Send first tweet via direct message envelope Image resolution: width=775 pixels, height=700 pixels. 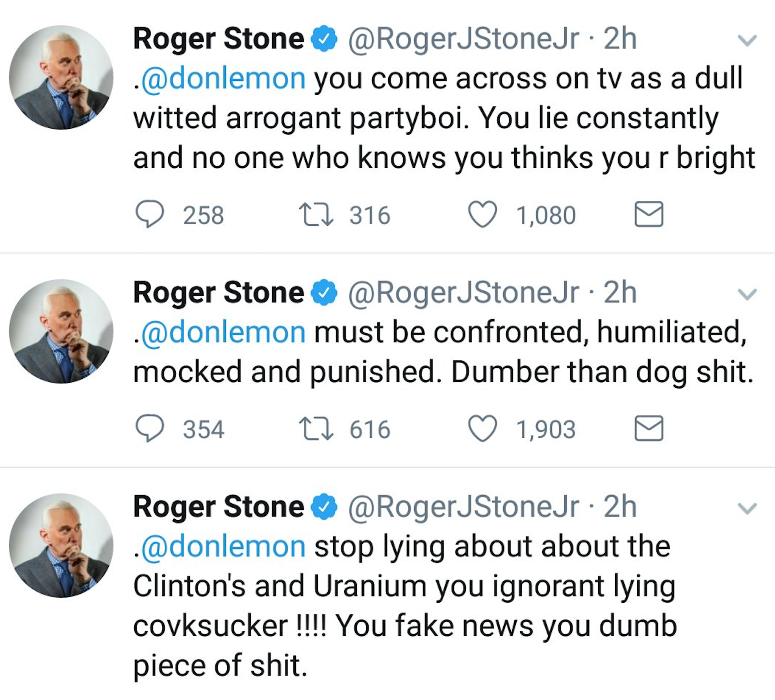[x=649, y=214]
